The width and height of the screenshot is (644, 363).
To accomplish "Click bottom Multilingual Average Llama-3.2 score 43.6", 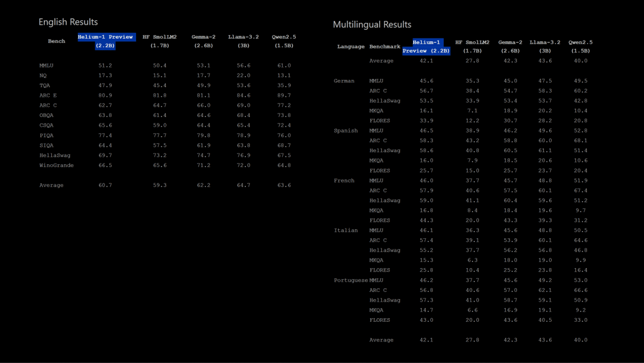I will click(x=545, y=340).
